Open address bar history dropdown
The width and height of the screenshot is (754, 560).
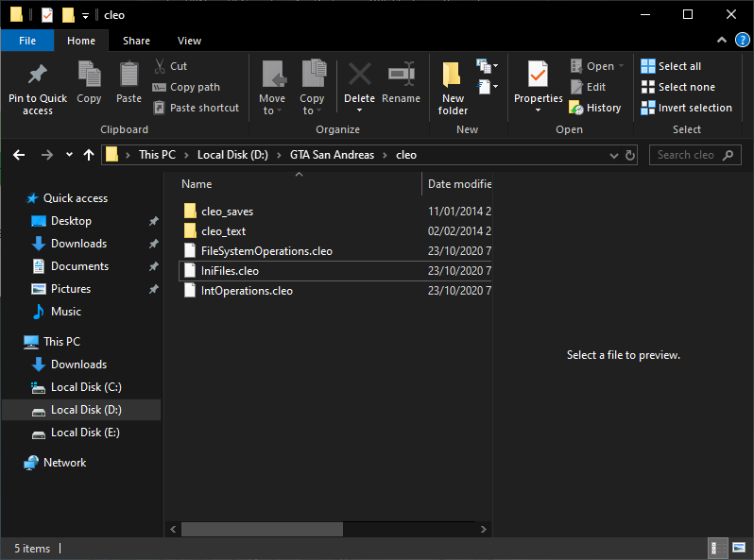[x=613, y=155]
